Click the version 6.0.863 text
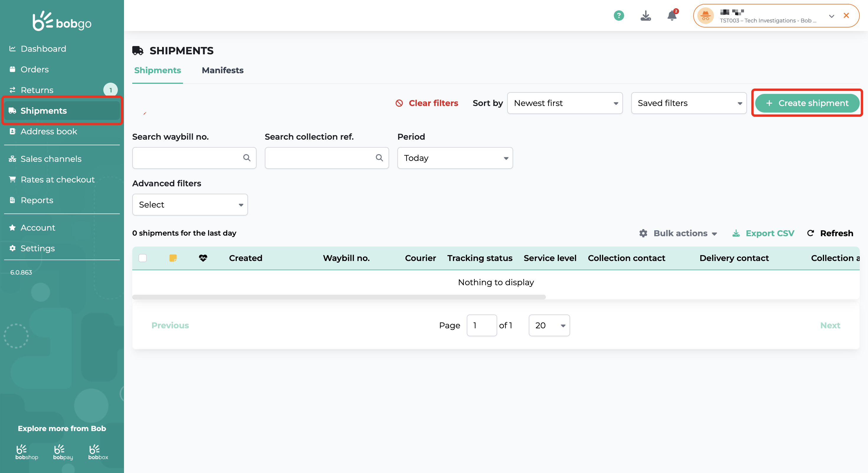The image size is (868, 473). coord(21,272)
